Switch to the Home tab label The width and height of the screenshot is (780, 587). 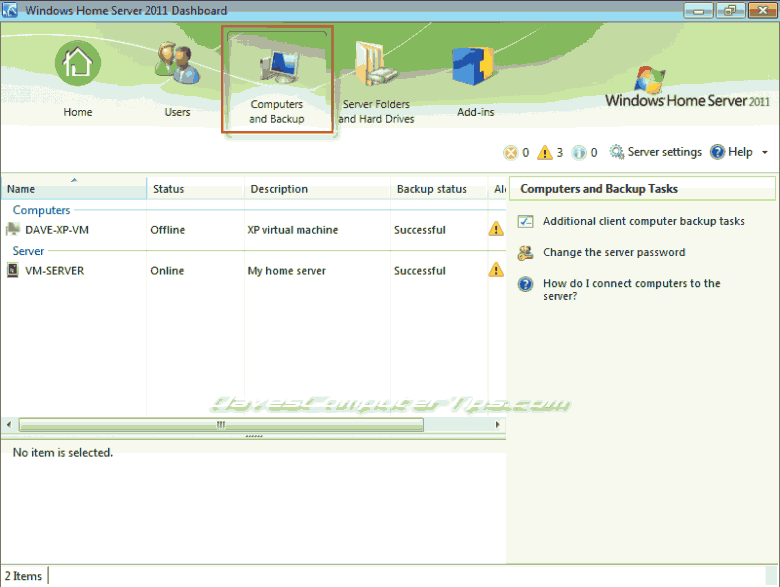coord(78,112)
